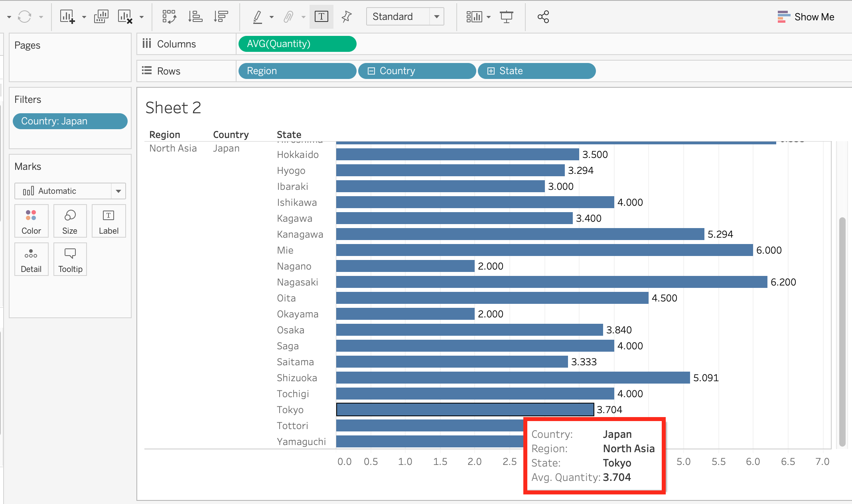Open Show Me panel
The width and height of the screenshot is (852, 504).
(806, 17)
